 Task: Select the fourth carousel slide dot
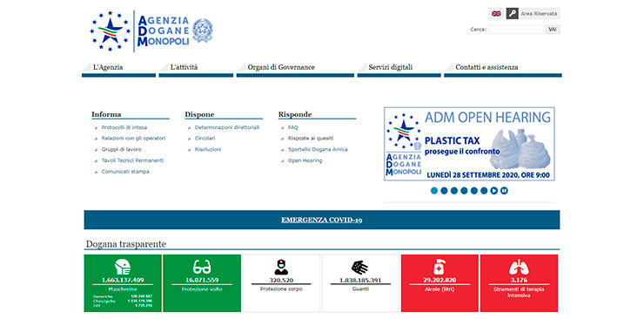(x=464, y=191)
